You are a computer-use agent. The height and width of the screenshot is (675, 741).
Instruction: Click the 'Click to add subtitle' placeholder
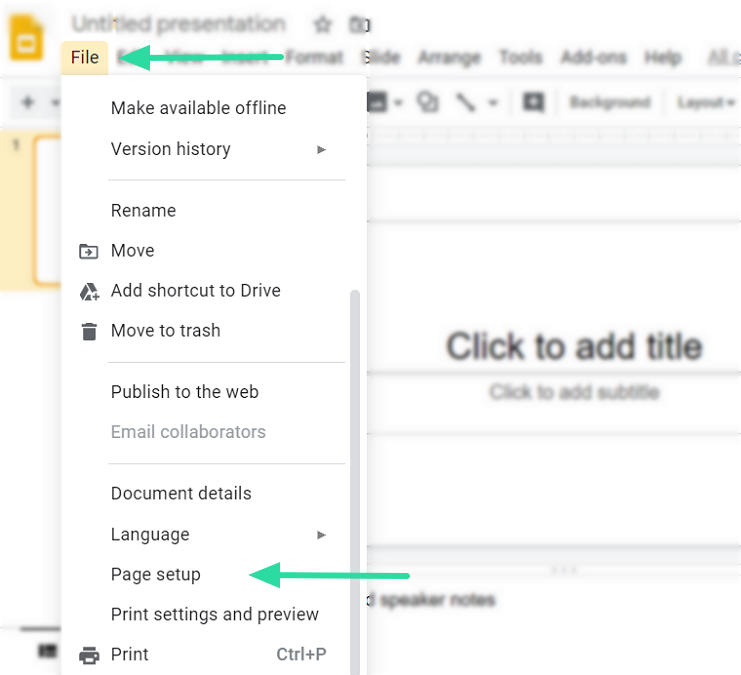pos(574,392)
